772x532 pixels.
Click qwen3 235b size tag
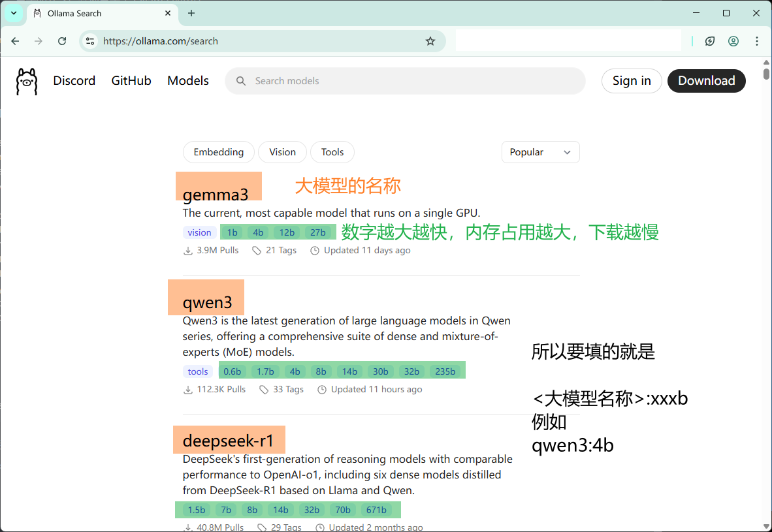445,371
